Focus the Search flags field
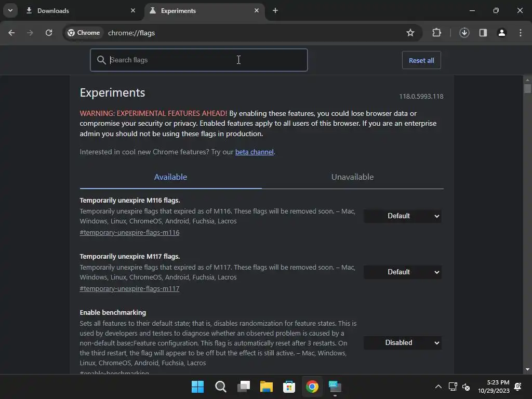Image resolution: width=532 pixels, height=399 pixels. click(199, 60)
